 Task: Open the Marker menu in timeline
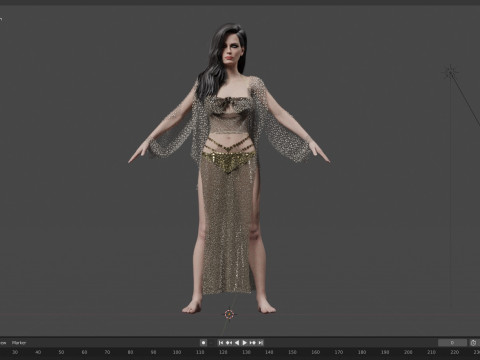(19, 343)
